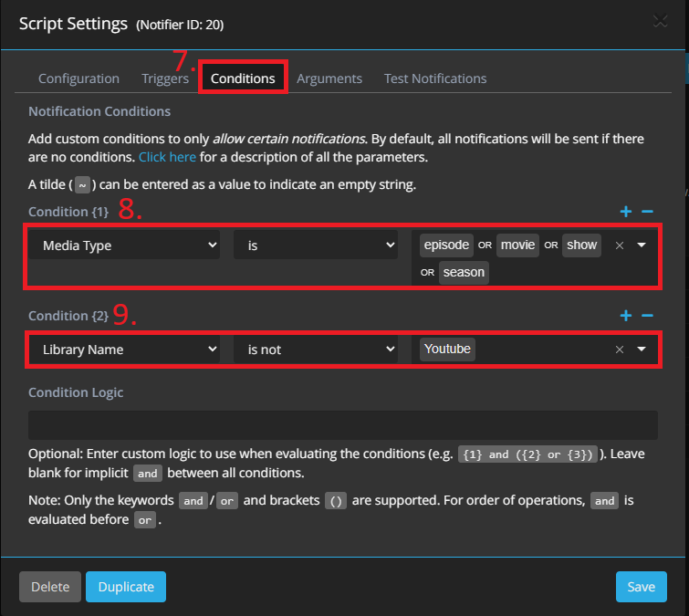This screenshot has width=689, height=616.
Task: Click the Condition Logic text field
Action: click(343, 425)
